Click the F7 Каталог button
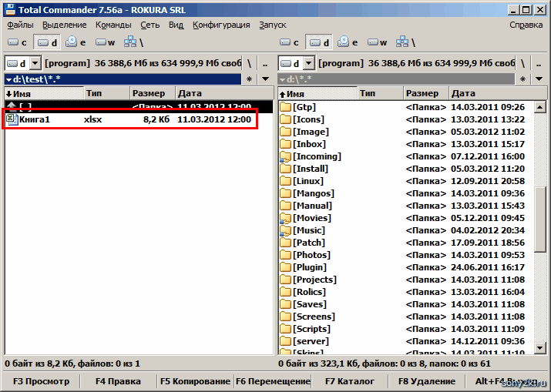This screenshot has width=551, height=392. point(350,381)
